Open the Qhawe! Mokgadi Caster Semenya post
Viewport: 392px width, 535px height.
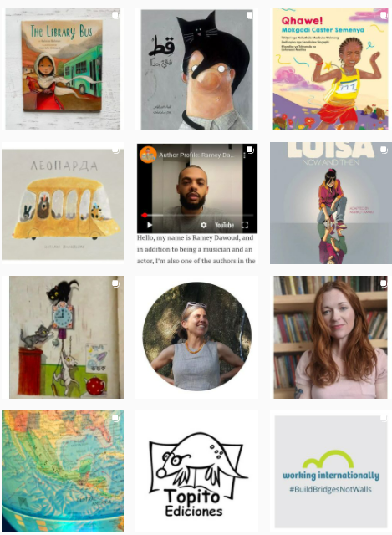point(330,69)
